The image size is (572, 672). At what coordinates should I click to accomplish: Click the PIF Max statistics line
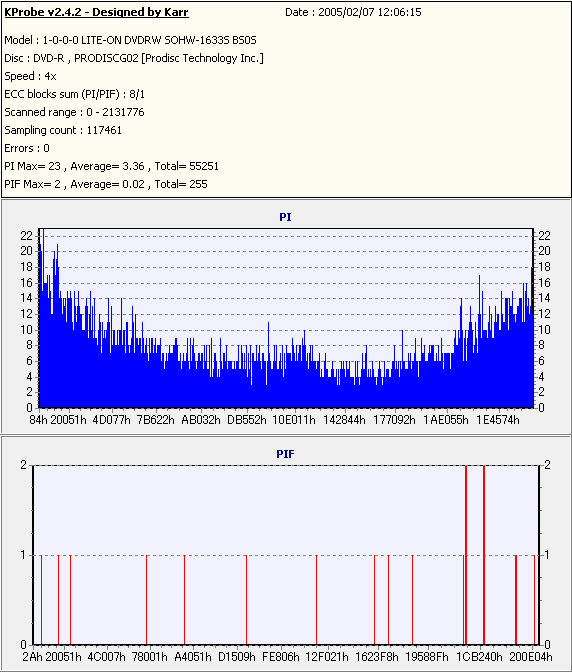click(106, 184)
